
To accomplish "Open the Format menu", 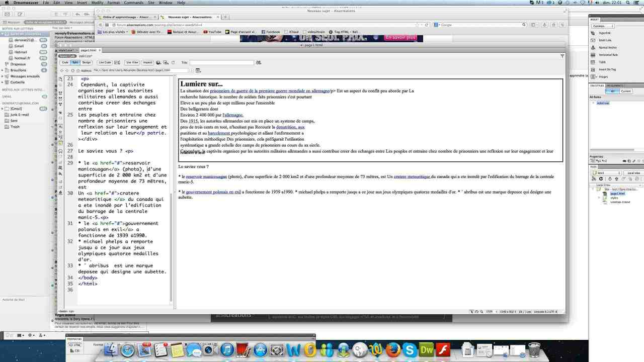I will 114,3.
